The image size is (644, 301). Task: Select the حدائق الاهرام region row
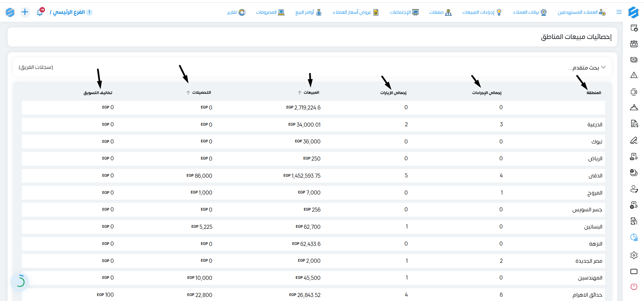tap(313, 295)
